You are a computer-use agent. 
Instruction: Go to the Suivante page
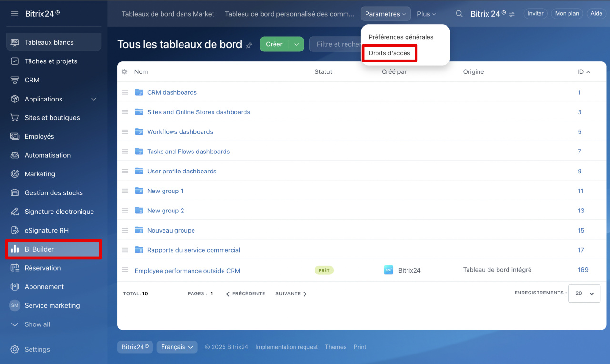point(291,294)
